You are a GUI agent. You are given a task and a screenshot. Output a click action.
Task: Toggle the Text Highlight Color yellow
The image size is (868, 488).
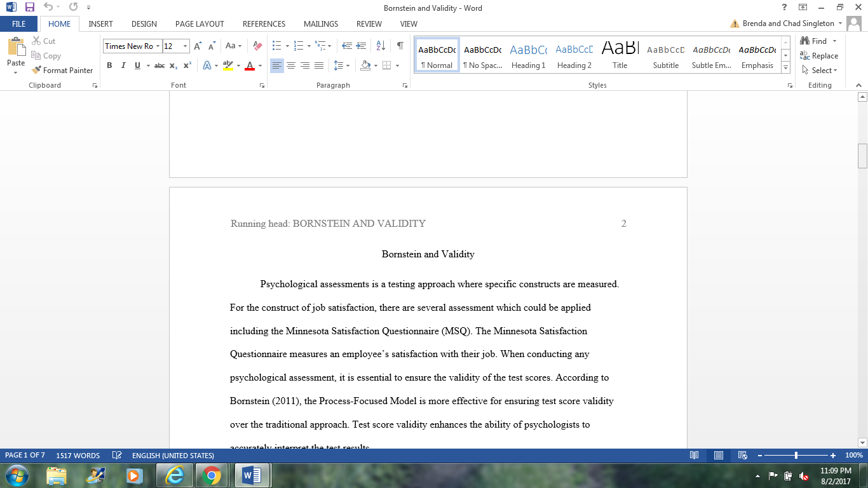(229, 65)
